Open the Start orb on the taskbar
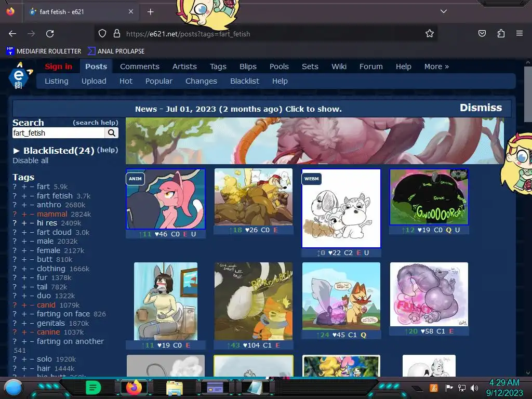 pyautogui.click(x=13, y=388)
